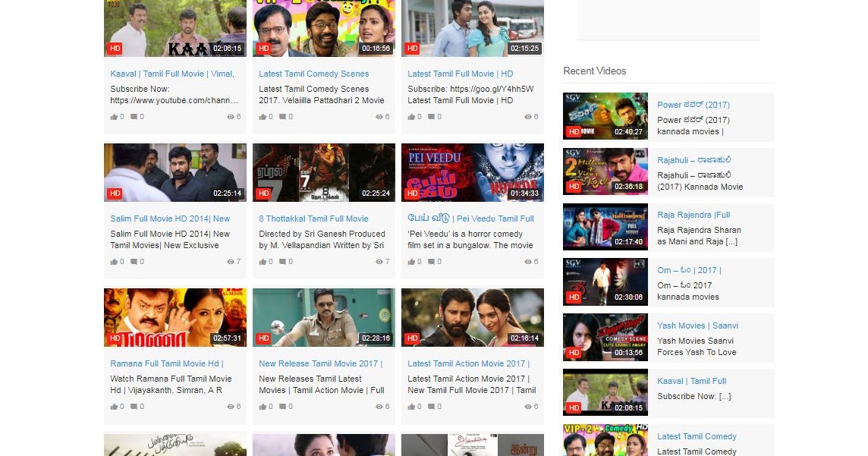Click the comment icon under 8 Thottakkal Tamil Full Movie

coord(282,262)
